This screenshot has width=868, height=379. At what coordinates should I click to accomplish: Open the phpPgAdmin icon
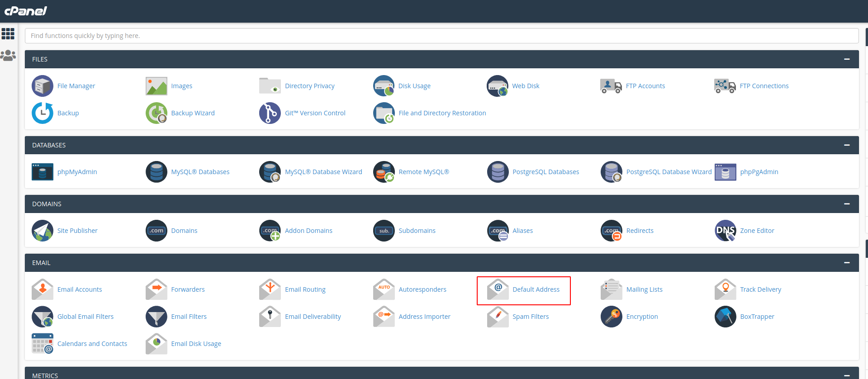click(726, 172)
